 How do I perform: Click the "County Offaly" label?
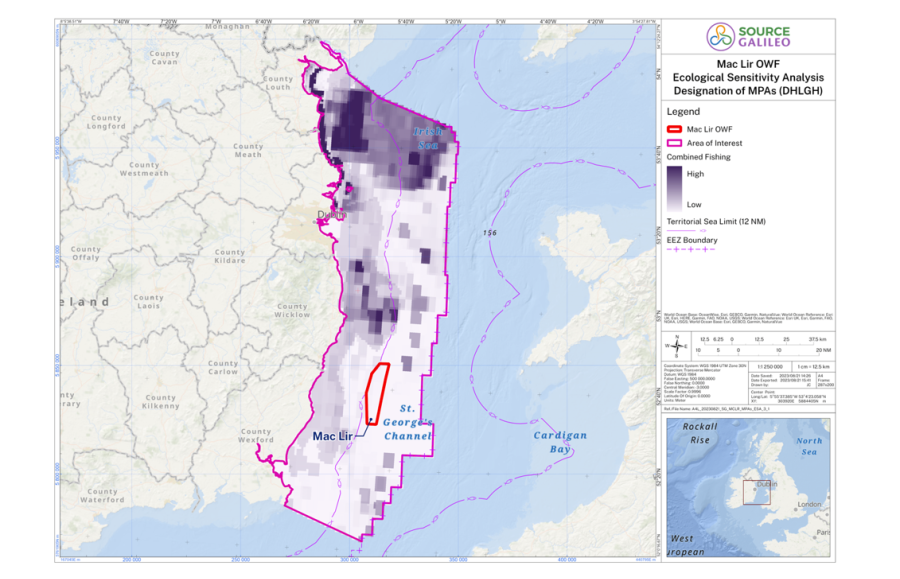86,253
